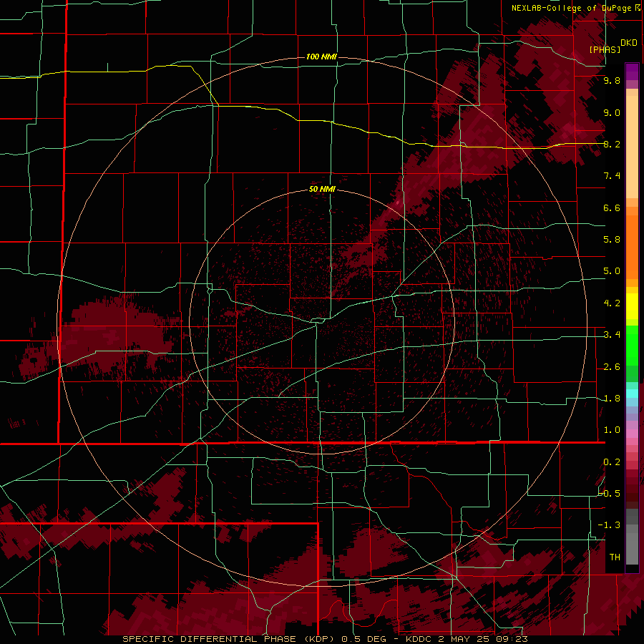Click the 6.6 scale value
The width and height of the screenshot is (644, 644).
point(612,208)
